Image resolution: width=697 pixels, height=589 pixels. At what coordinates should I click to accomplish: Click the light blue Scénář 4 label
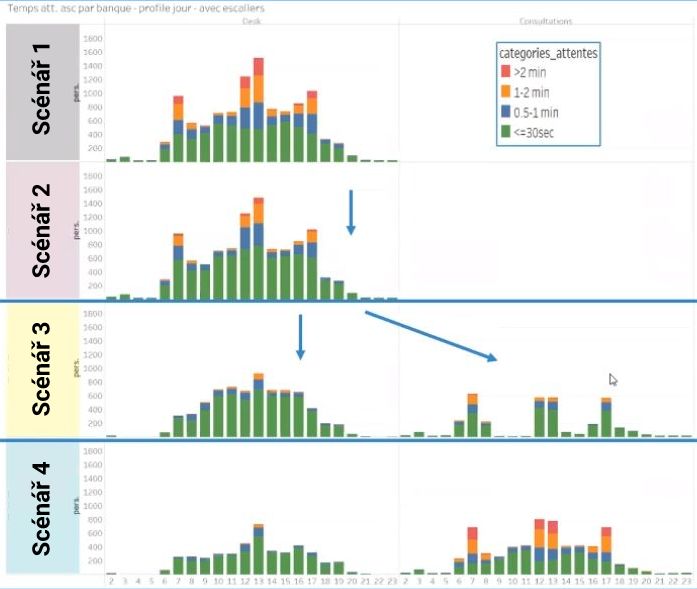tap(40, 508)
